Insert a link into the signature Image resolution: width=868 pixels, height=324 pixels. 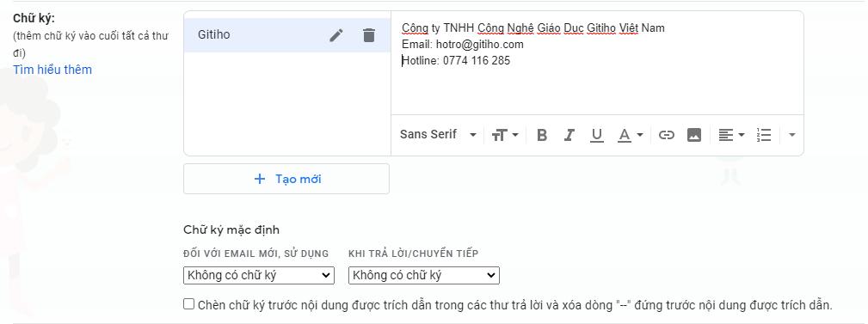pyautogui.click(x=667, y=135)
